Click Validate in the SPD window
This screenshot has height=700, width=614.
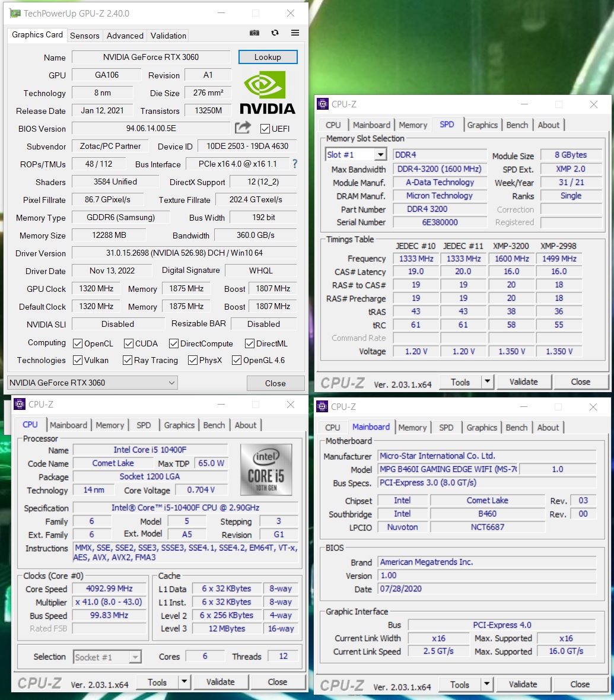pos(524,381)
